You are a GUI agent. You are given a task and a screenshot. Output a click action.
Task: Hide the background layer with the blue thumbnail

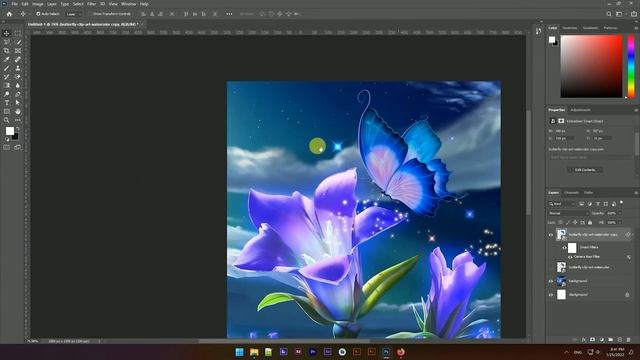pyautogui.click(x=551, y=281)
